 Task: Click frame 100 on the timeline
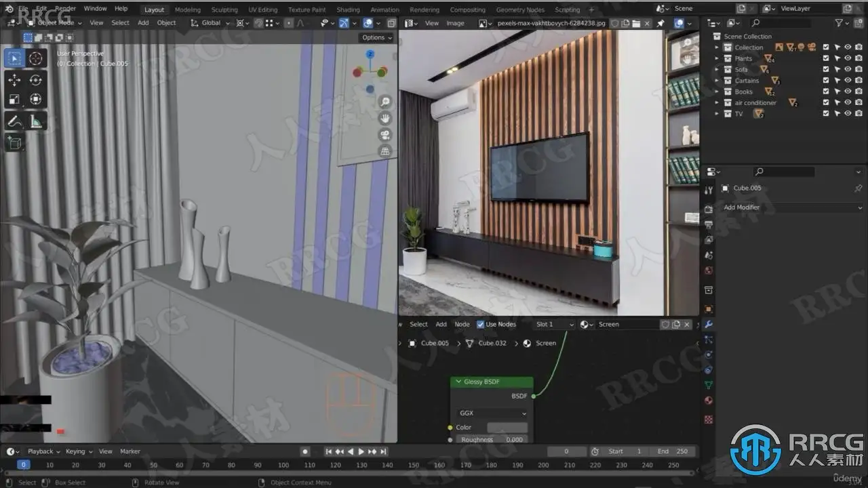pyautogui.click(x=283, y=465)
